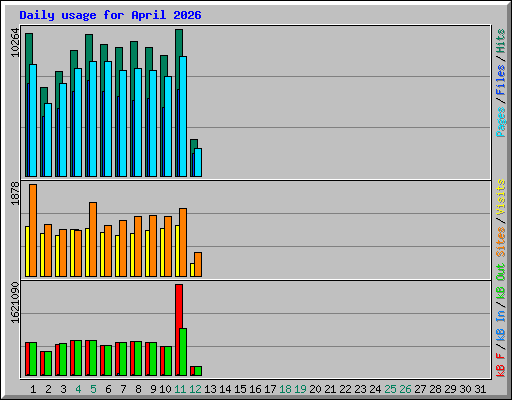This screenshot has width=512, height=400.
Task: Click the 10264 y-axis value
Action: click(x=15, y=43)
